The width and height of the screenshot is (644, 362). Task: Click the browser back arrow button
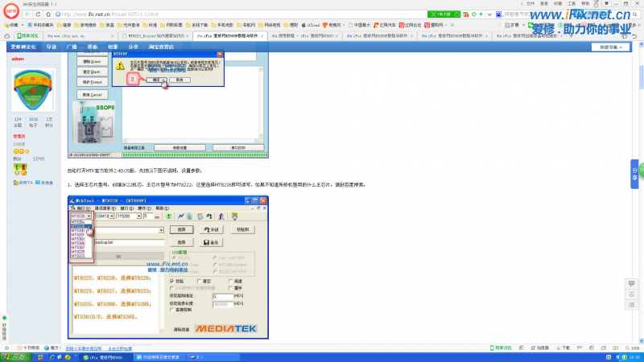click(x=29, y=14)
